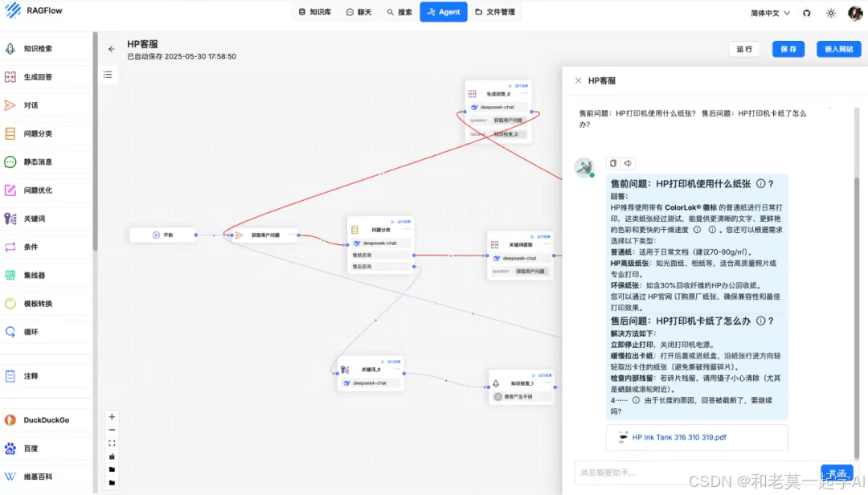The image size is (868, 495).
Task: Open the 搜索 tab
Action: [x=399, y=11]
